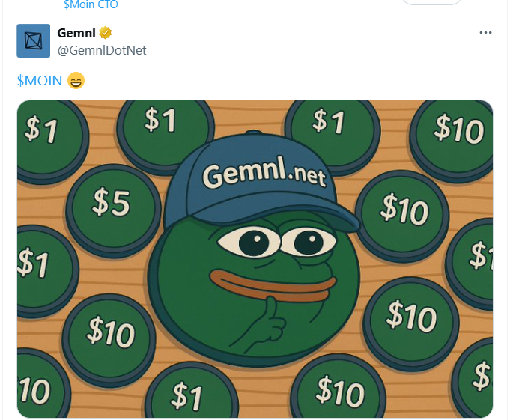The height and width of the screenshot is (420, 519).
Task: Click the $10 coin beside the cap brim
Action: 402,215
